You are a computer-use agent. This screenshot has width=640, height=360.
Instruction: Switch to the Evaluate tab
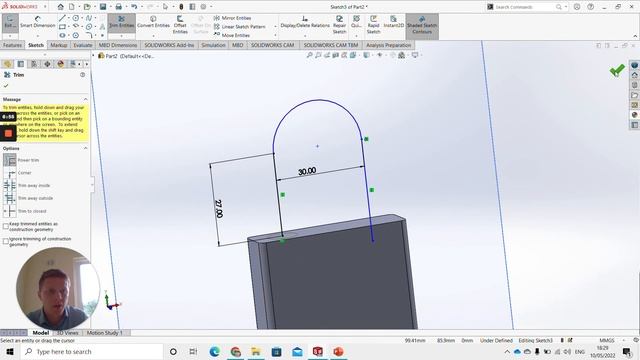coord(83,45)
